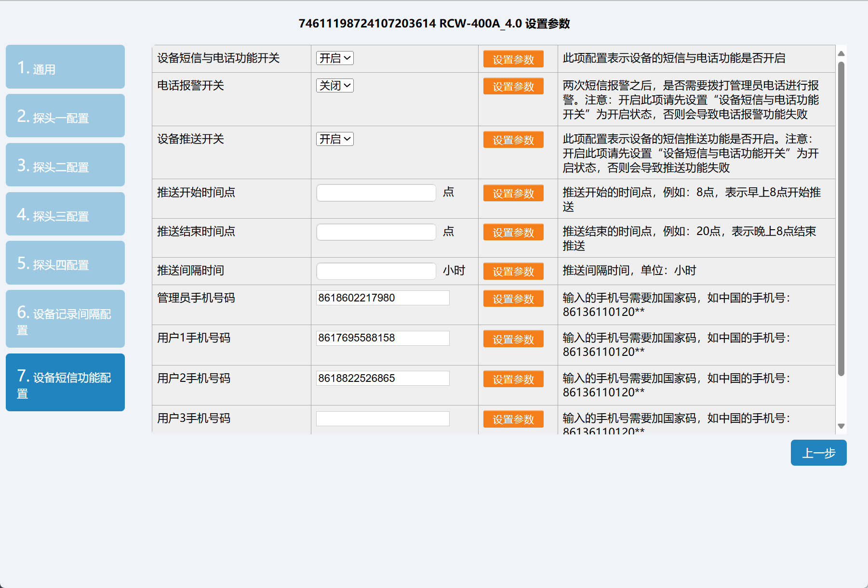Open the 2. 探头一配置 tab
This screenshot has height=588, width=868.
pyautogui.click(x=65, y=116)
